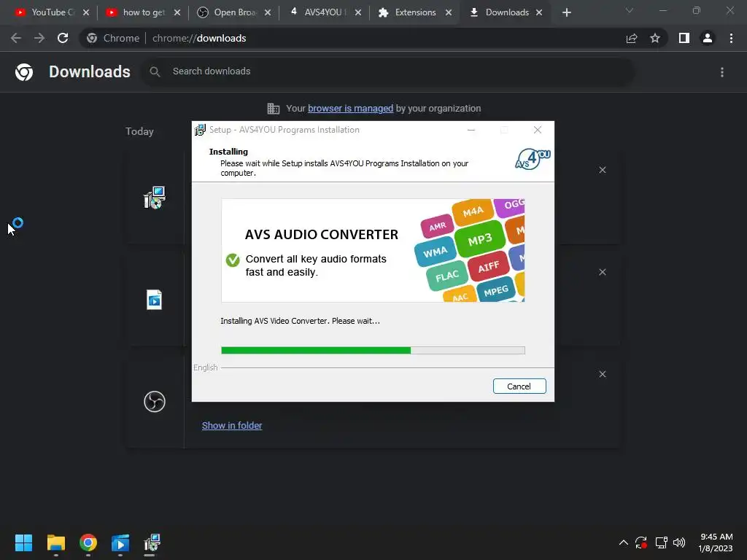Open File Explorer from the taskbar
This screenshot has width=747, height=560.
(x=55, y=542)
